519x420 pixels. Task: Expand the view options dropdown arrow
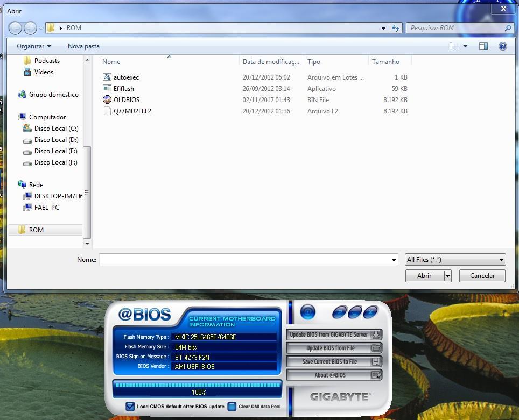465,46
